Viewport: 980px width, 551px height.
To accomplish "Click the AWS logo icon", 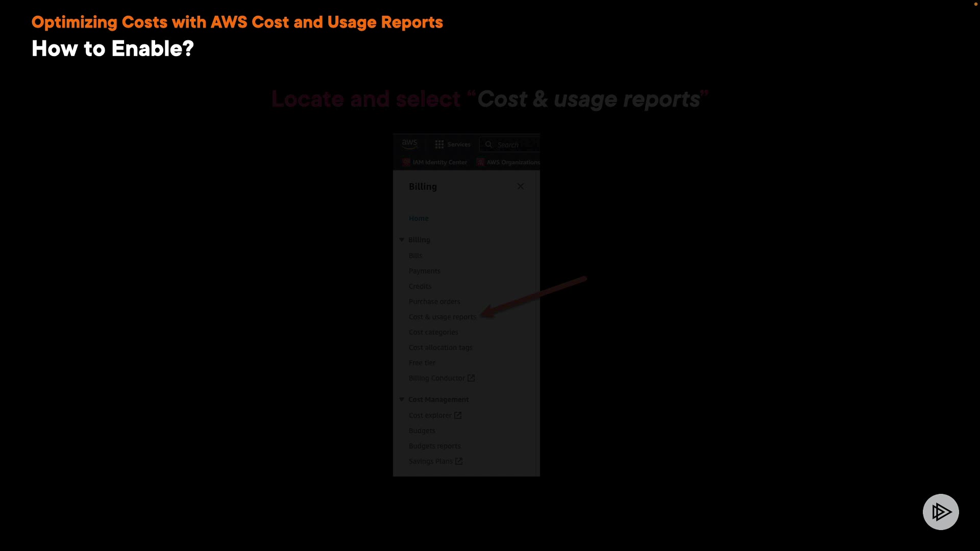I will [x=409, y=144].
